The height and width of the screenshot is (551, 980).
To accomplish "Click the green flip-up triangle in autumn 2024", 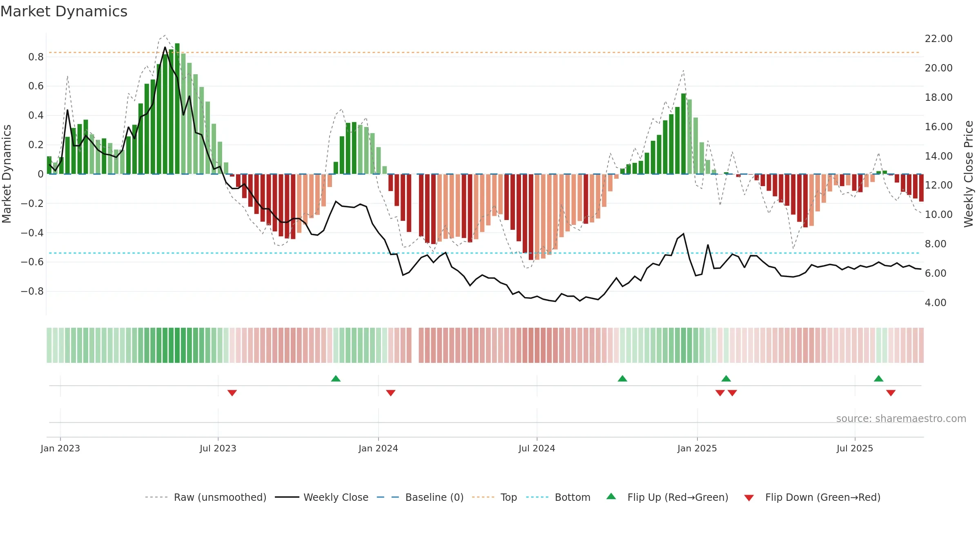I will (622, 378).
